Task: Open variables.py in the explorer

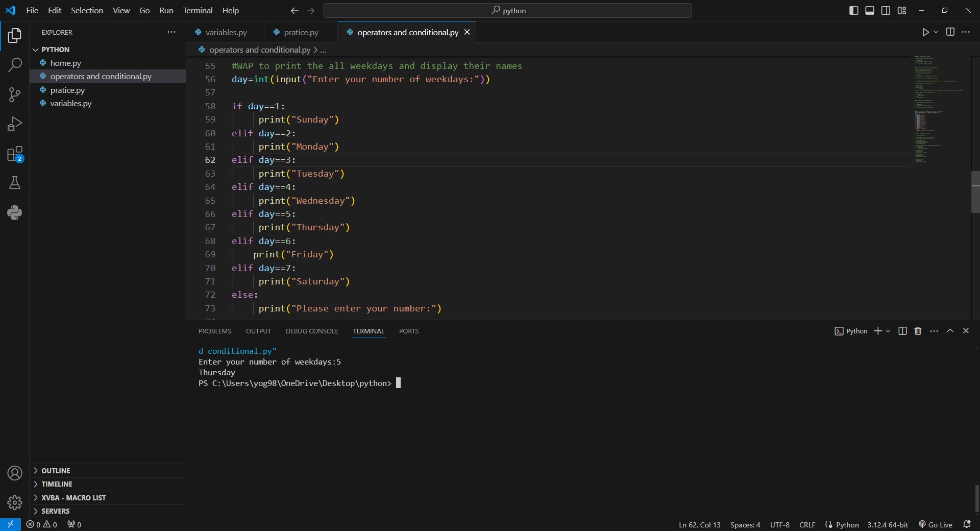Action: pyautogui.click(x=108, y=103)
